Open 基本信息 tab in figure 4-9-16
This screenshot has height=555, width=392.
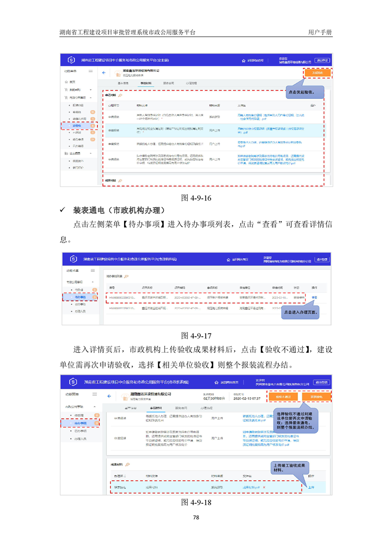point(123,83)
